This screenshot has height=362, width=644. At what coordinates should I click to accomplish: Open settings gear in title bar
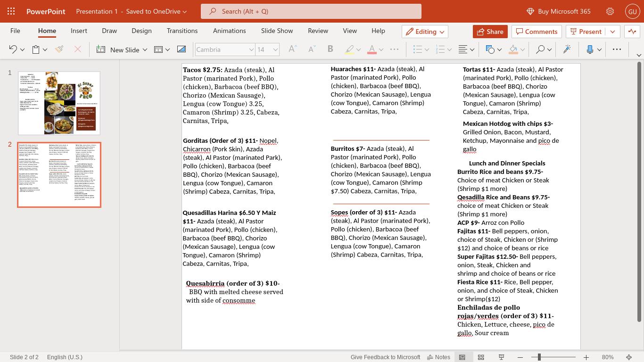[610, 11]
